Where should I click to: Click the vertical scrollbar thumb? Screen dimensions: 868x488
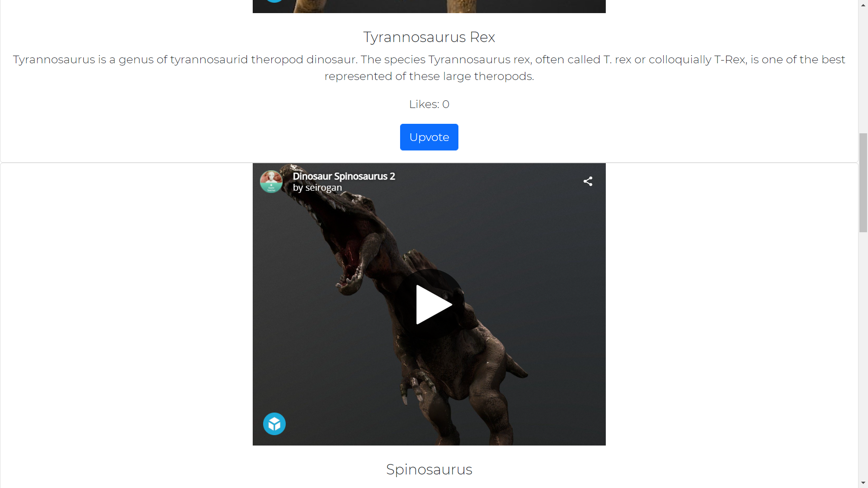[863, 183]
